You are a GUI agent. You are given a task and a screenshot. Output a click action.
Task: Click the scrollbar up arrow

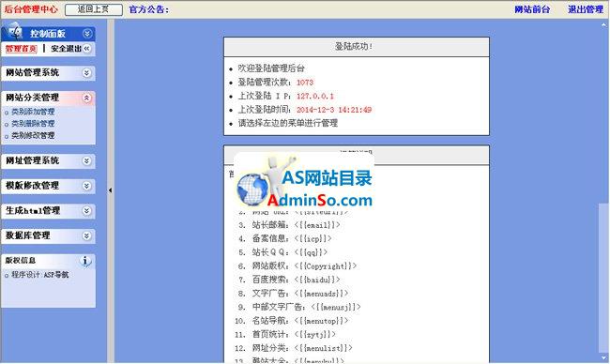(604, 24)
